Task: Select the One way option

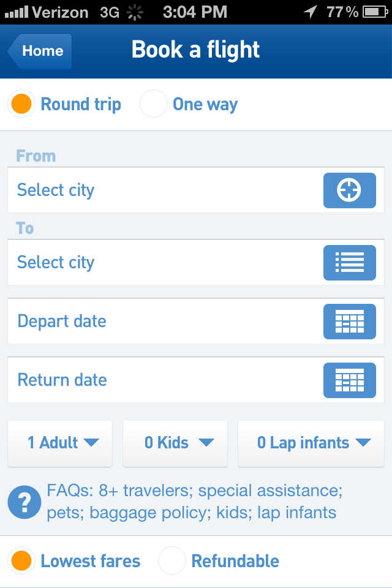Action: click(x=154, y=105)
